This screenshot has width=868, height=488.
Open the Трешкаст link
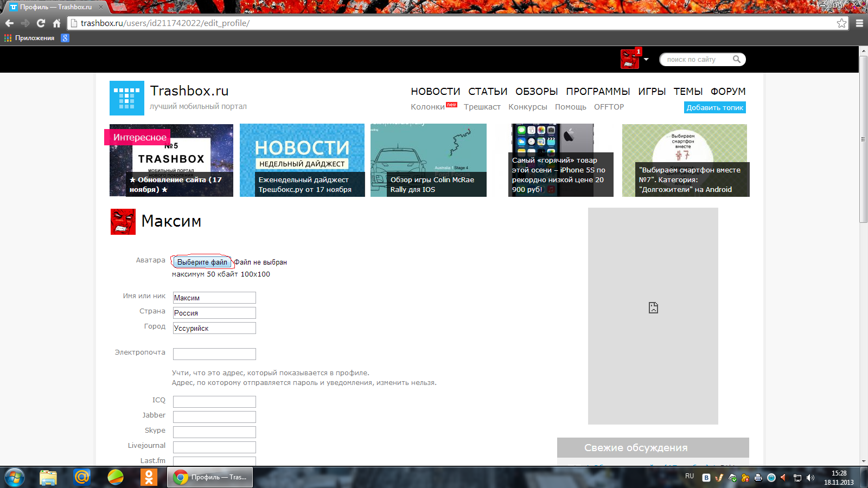(482, 107)
